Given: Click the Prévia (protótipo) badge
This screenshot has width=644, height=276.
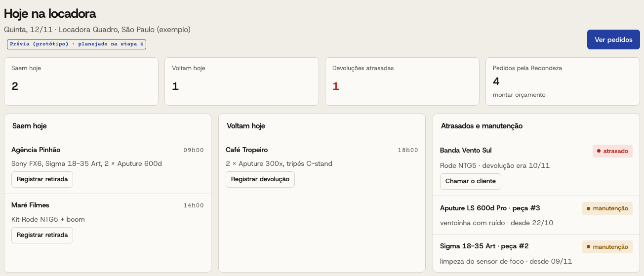Looking at the screenshot, I should tap(77, 44).
